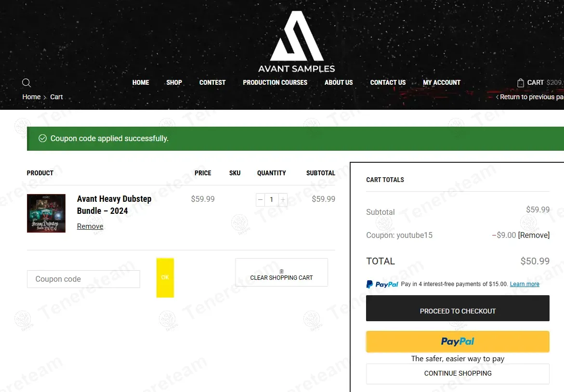Open PayPal Learn more link
The height and width of the screenshot is (392, 564).
pyautogui.click(x=525, y=284)
